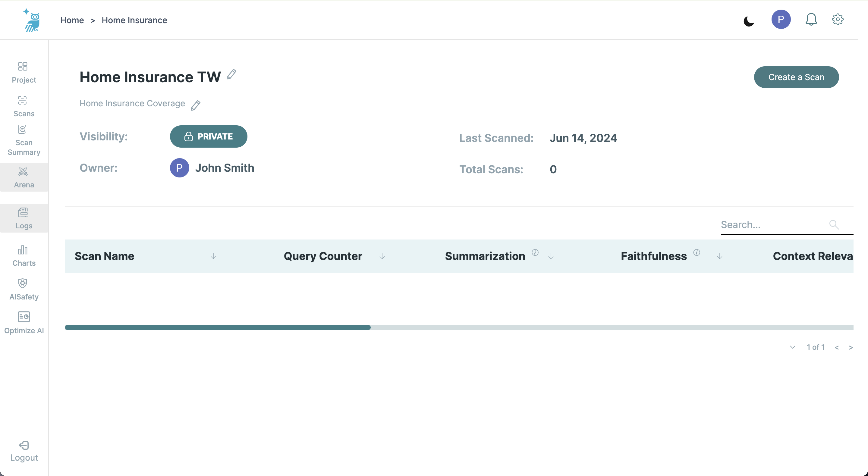Go to the Arena section
The height and width of the screenshot is (476, 868).
pos(24,177)
